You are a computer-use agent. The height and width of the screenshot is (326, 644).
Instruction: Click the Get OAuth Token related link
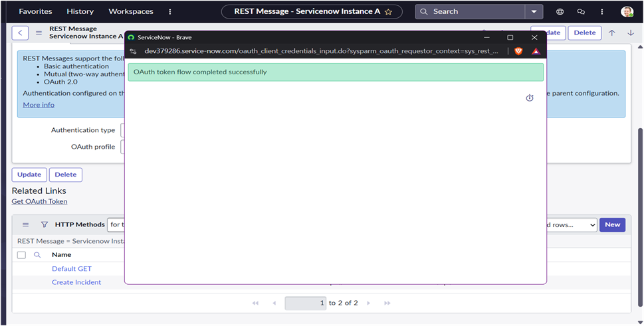[39, 201]
